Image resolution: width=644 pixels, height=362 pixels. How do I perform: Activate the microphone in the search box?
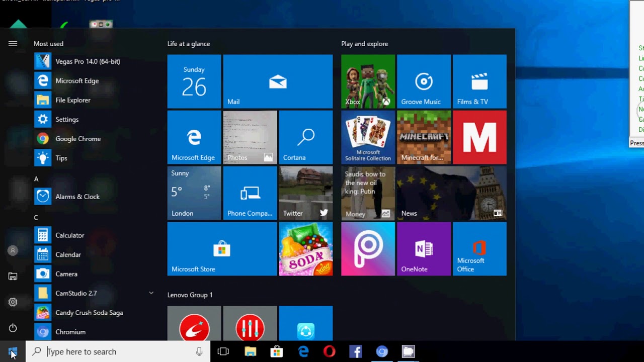click(x=200, y=351)
